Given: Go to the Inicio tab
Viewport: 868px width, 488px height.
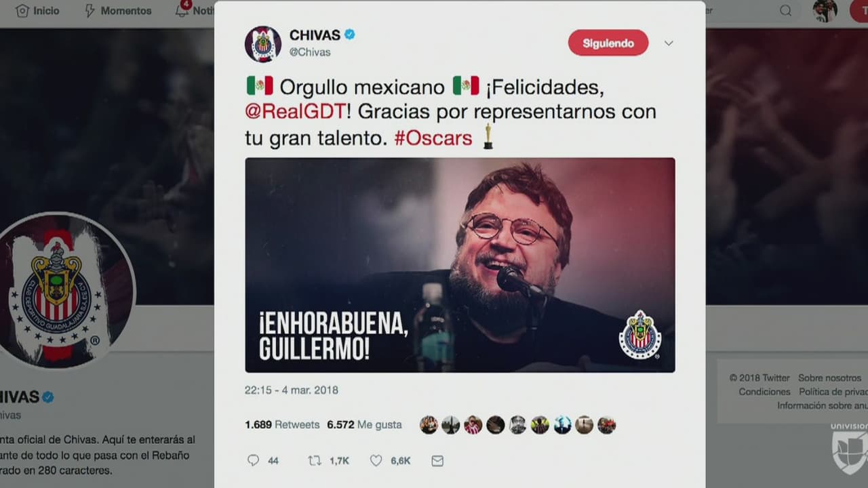Looking at the screenshot, I should coord(37,11).
